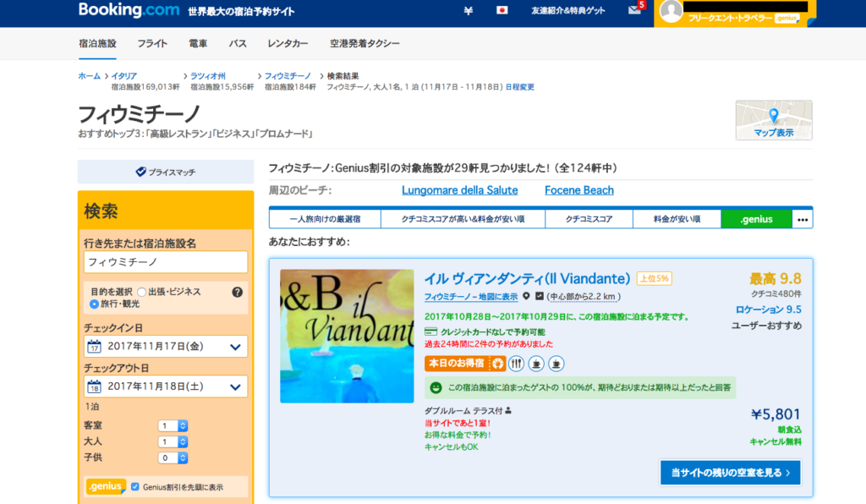Click the map pin icon beside hotel location
This screenshot has width=866, height=504.
pos(526,297)
